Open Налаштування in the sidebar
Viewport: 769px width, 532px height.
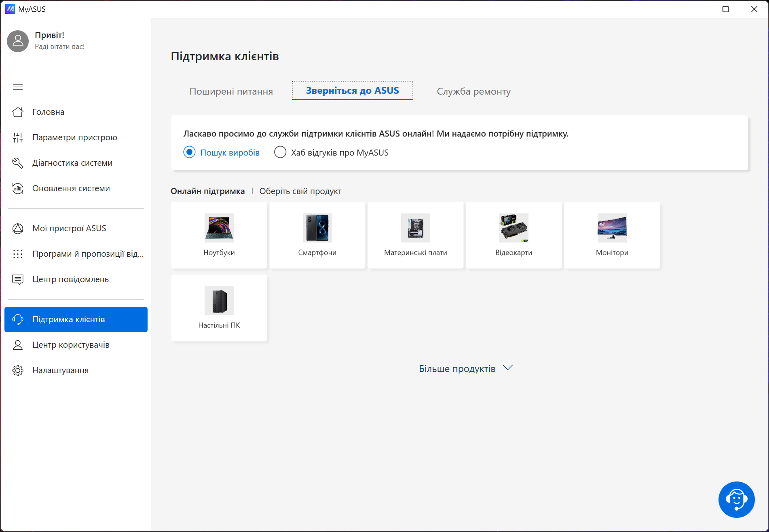click(x=76, y=370)
